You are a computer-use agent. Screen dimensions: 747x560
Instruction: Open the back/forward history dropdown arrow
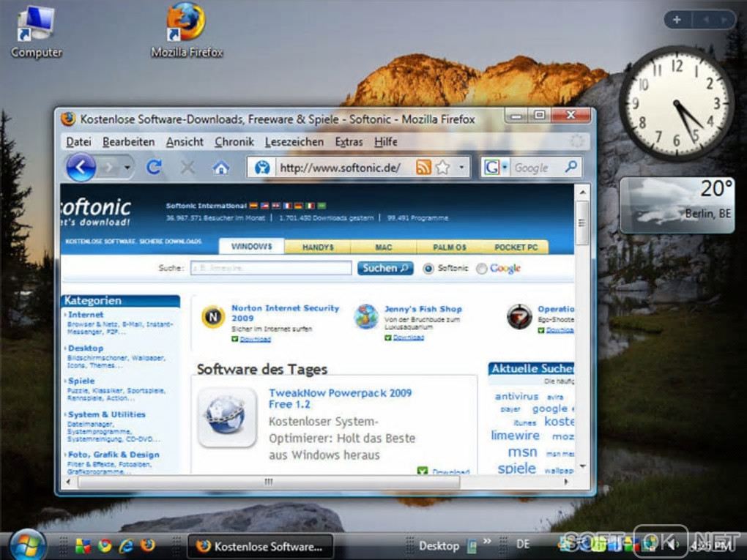(127, 167)
